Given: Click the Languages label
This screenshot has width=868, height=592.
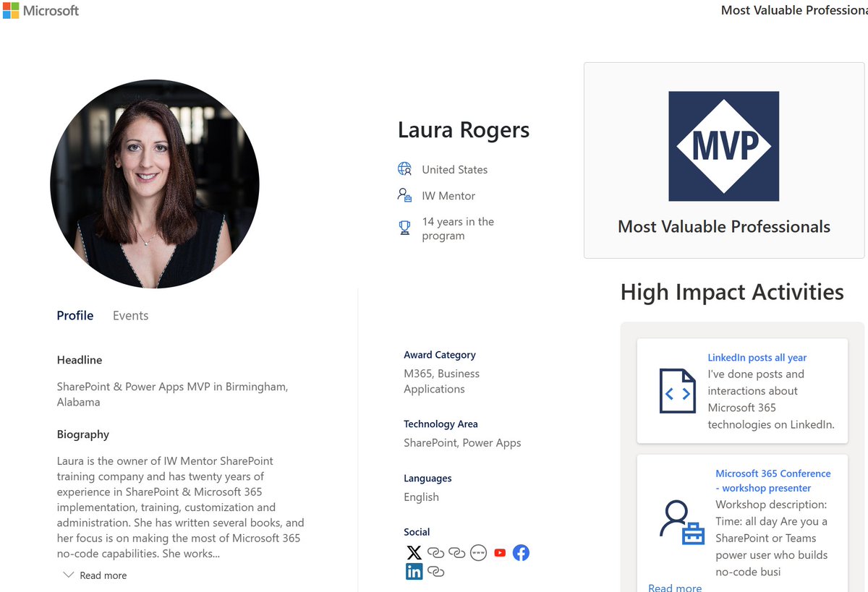Looking at the screenshot, I should click(x=427, y=479).
